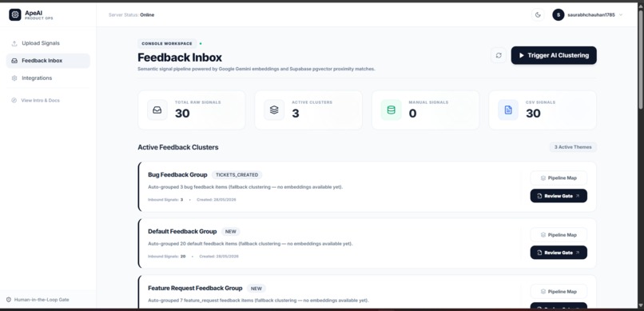Open Pipeline Map for Bug Feedback Group
The width and height of the screenshot is (644, 311).
click(x=559, y=178)
